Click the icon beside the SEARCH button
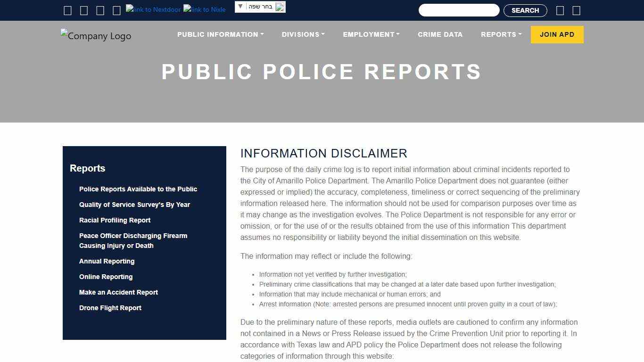This screenshot has width=644, height=362. (x=560, y=10)
